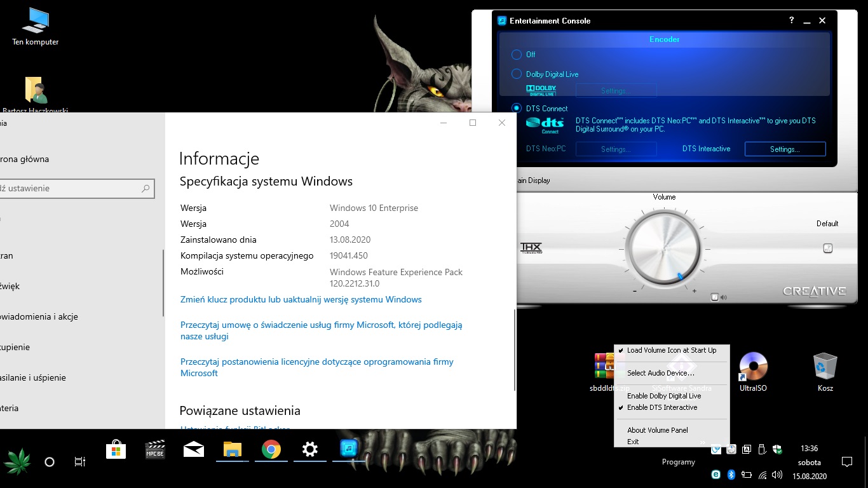The image size is (868, 488).
Task: Click the THX logo in Entertainment Console
Action: coord(531,248)
